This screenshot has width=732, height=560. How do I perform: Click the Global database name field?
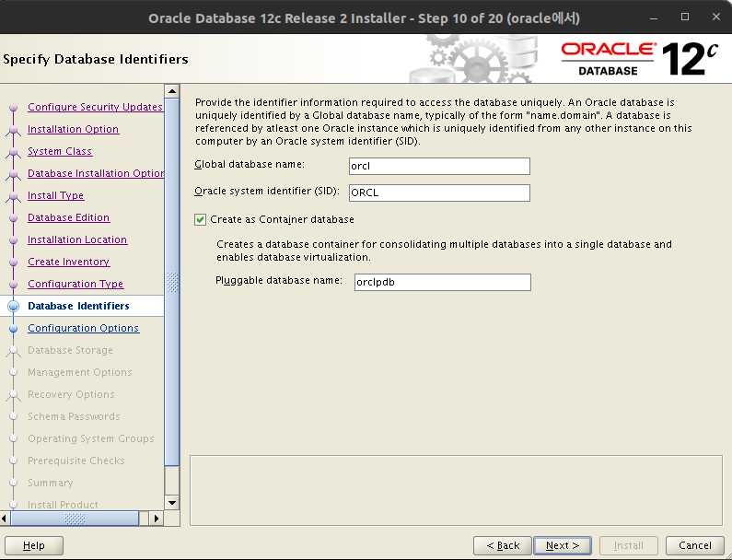point(439,167)
